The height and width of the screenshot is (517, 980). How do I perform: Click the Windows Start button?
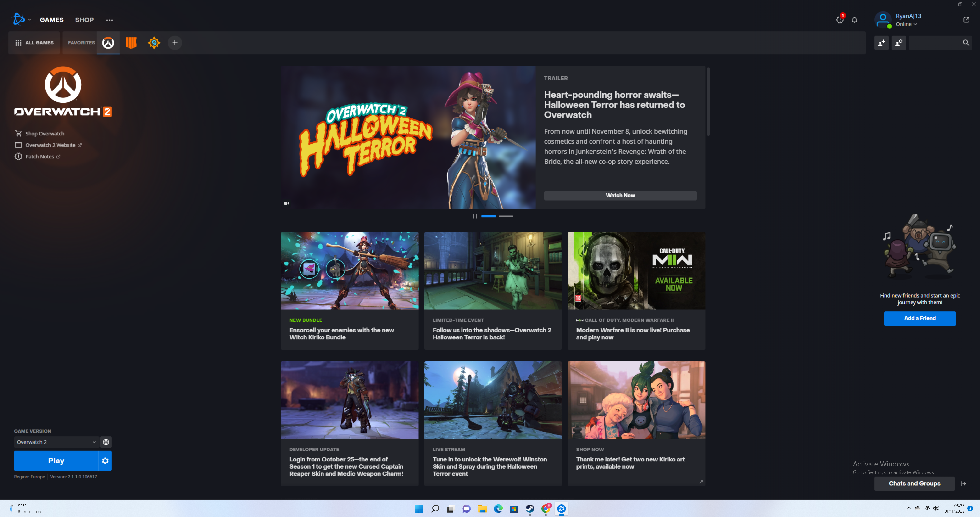[419, 509]
